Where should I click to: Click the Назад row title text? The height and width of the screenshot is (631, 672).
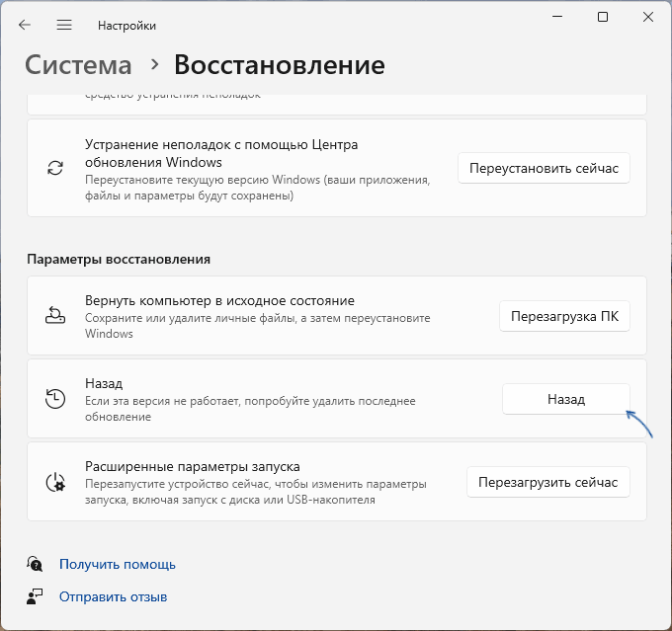(x=104, y=383)
